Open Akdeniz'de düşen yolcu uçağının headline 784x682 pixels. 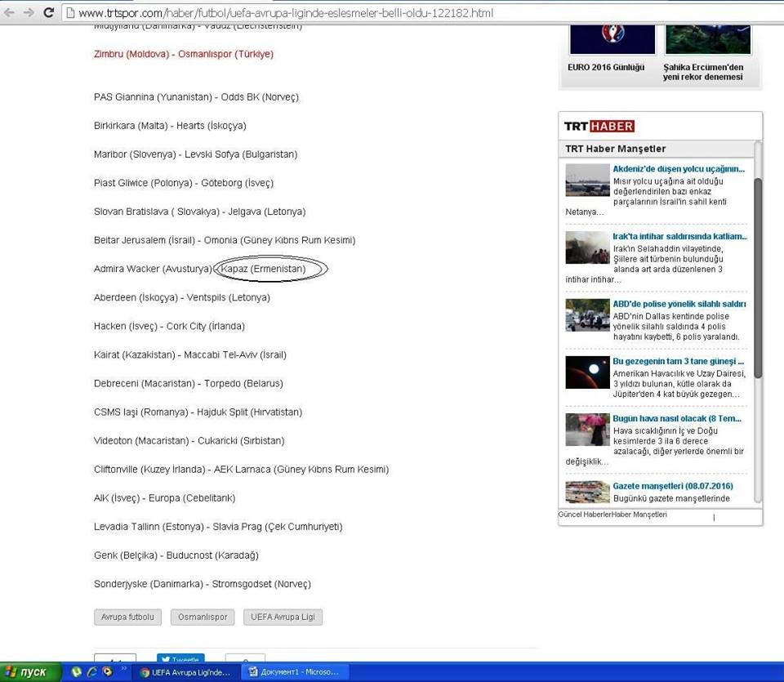coord(679,169)
